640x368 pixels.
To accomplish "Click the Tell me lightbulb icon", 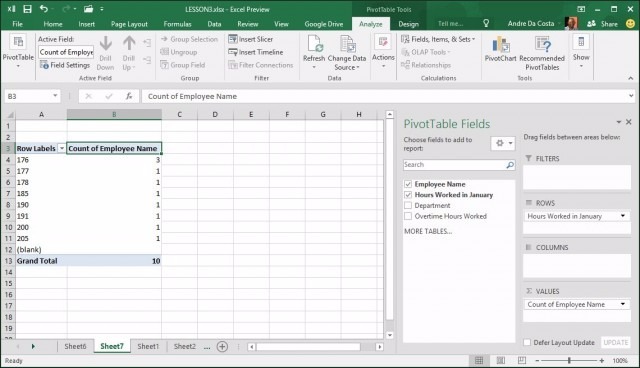I will [x=486, y=24].
